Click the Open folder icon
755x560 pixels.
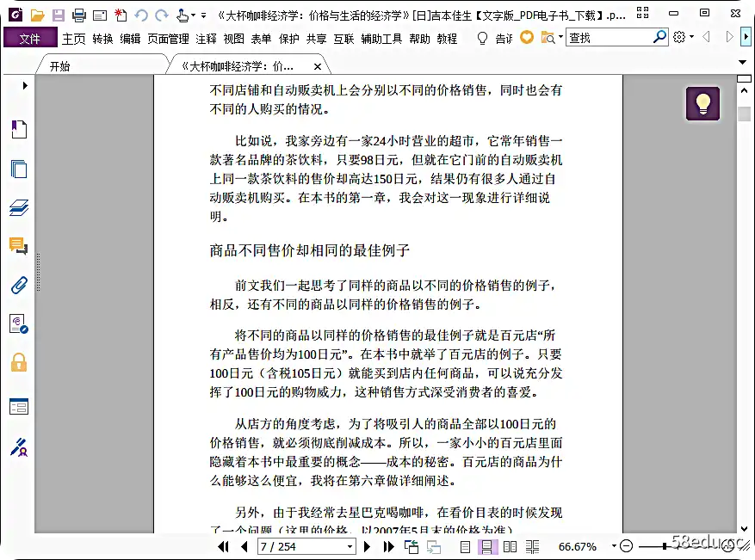tap(37, 15)
